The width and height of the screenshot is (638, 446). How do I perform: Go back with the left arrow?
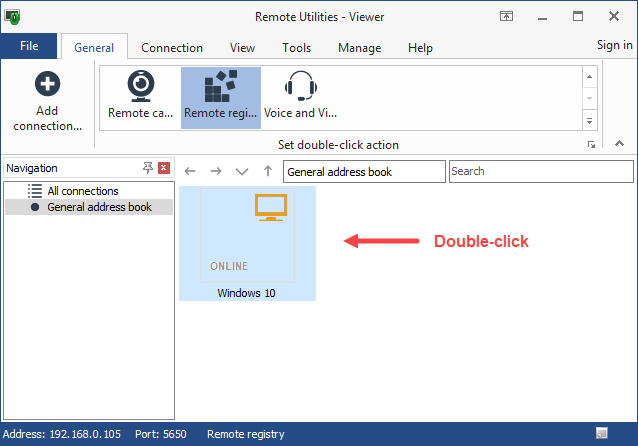tap(190, 171)
